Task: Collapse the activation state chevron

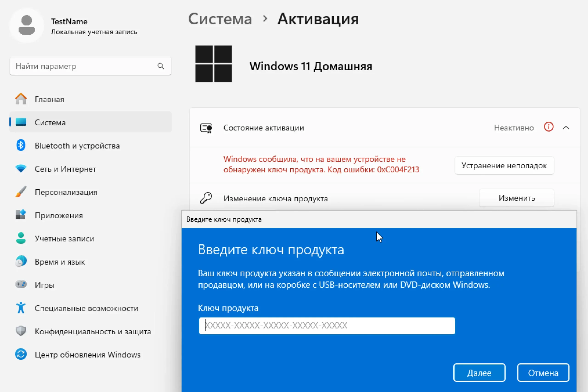Action: coord(566,128)
